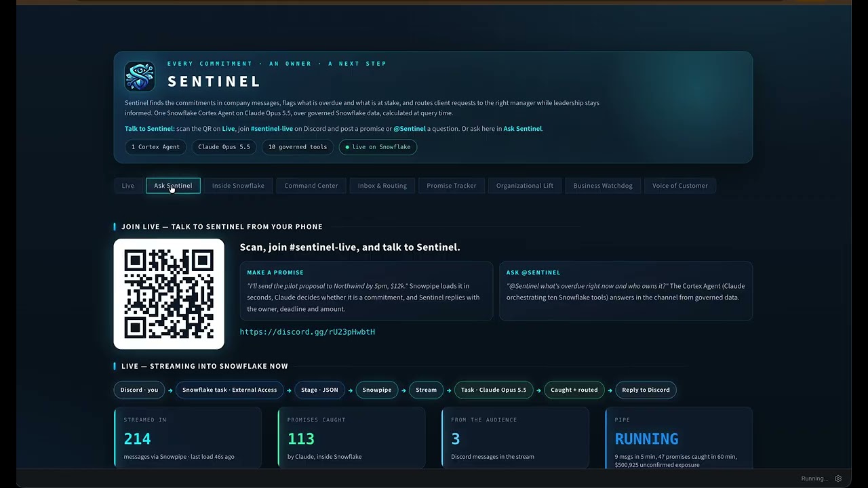Open the Voice of Customer tab
The image size is (868, 488).
pos(680,186)
